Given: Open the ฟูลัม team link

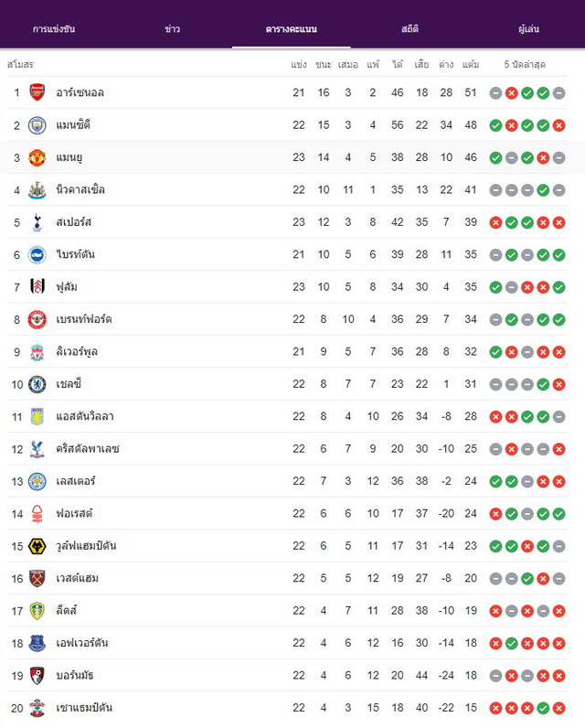Looking at the screenshot, I should tap(67, 287).
